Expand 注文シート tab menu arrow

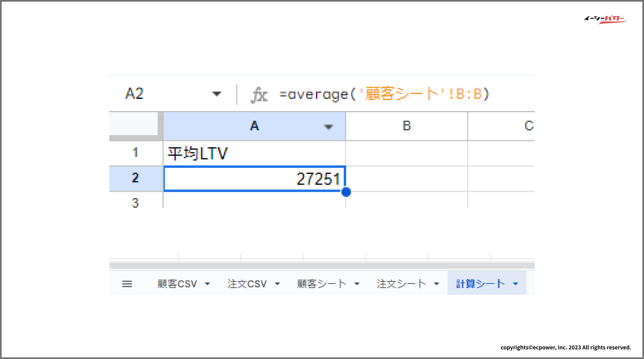click(x=437, y=284)
